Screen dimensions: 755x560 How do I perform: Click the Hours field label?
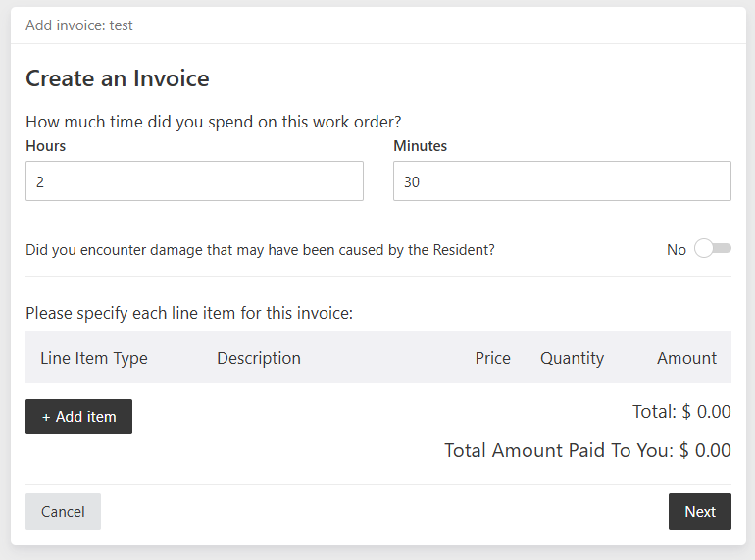click(46, 146)
